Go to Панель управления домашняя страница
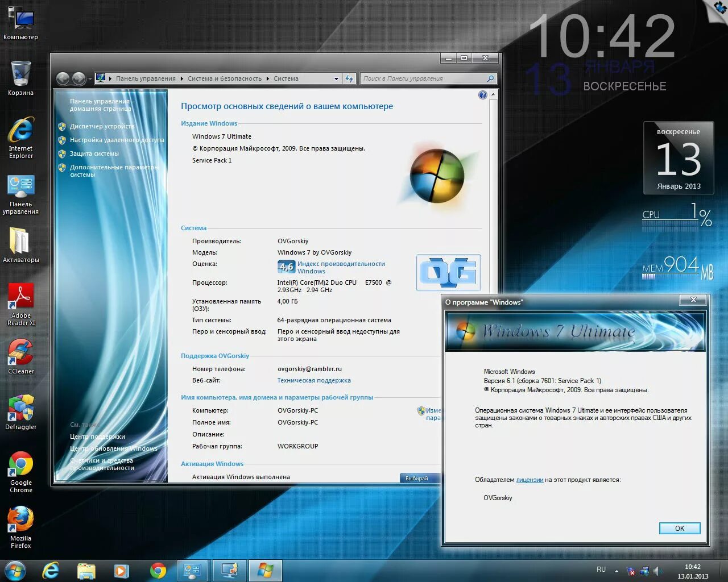The height and width of the screenshot is (582, 728). [101, 105]
